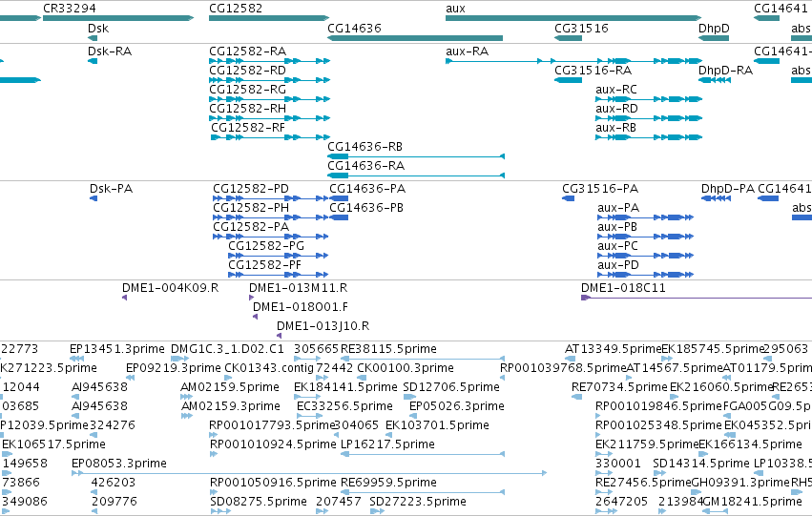Image resolution: width=812 pixels, height=516 pixels.
Task: Select protein CG12582-PD
Action: tap(251, 189)
